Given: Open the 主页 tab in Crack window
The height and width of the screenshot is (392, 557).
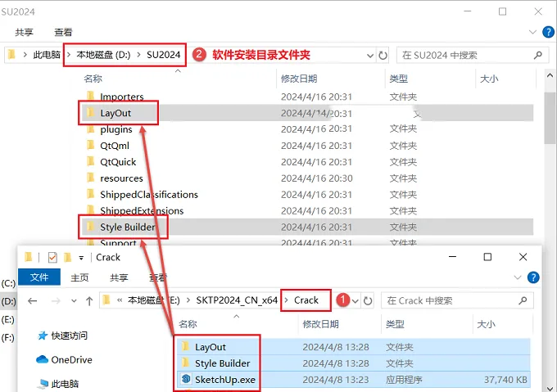Looking at the screenshot, I should point(79,277).
